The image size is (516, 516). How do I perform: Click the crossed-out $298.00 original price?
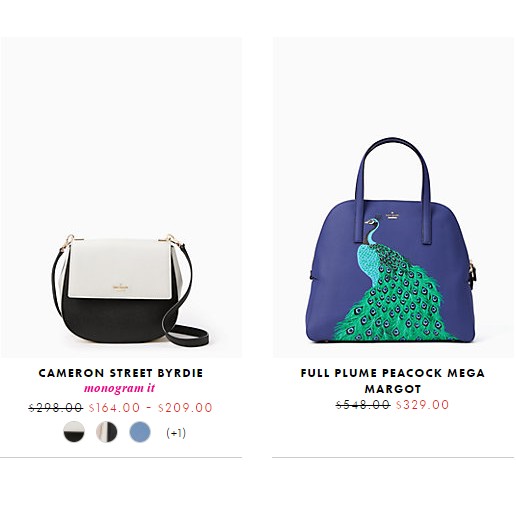[x=56, y=407]
